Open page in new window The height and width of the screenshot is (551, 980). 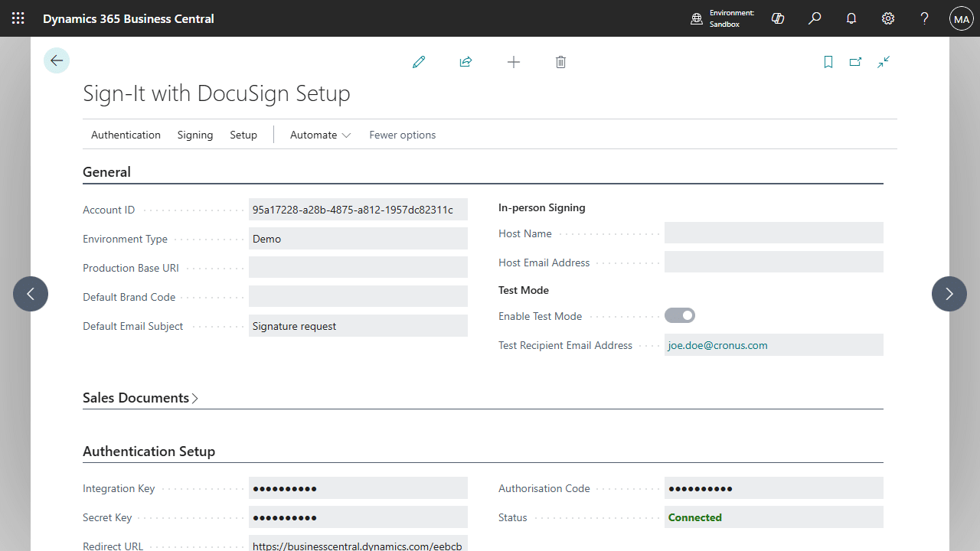point(855,62)
